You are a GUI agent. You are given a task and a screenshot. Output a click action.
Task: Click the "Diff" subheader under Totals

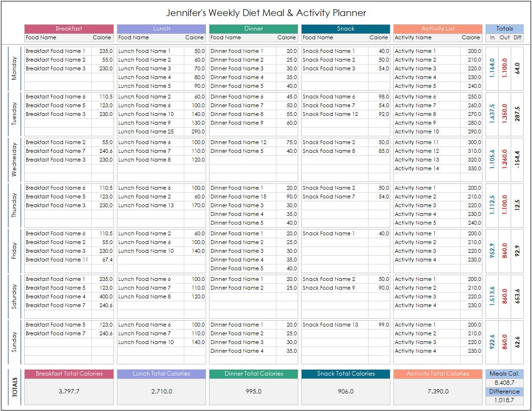[x=517, y=37]
